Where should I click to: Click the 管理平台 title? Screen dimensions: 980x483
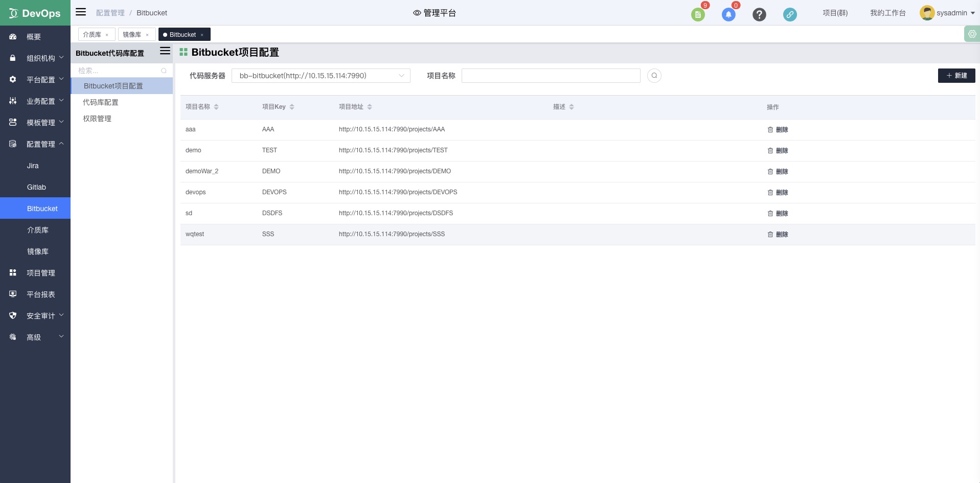pyautogui.click(x=440, y=13)
